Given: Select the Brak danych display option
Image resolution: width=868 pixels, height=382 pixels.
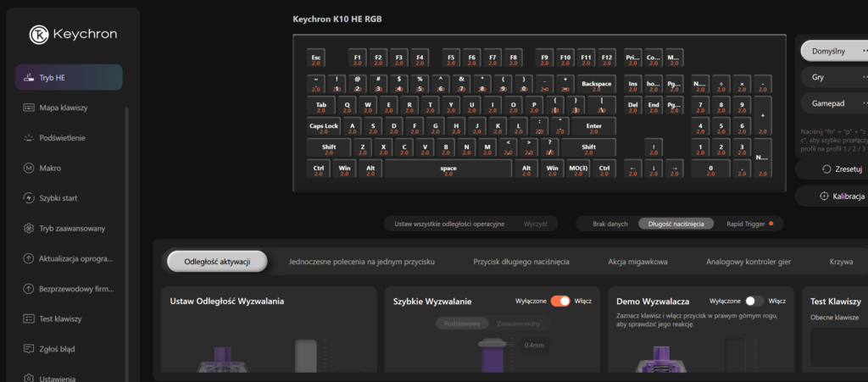Looking at the screenshot, I should [609, 224].
